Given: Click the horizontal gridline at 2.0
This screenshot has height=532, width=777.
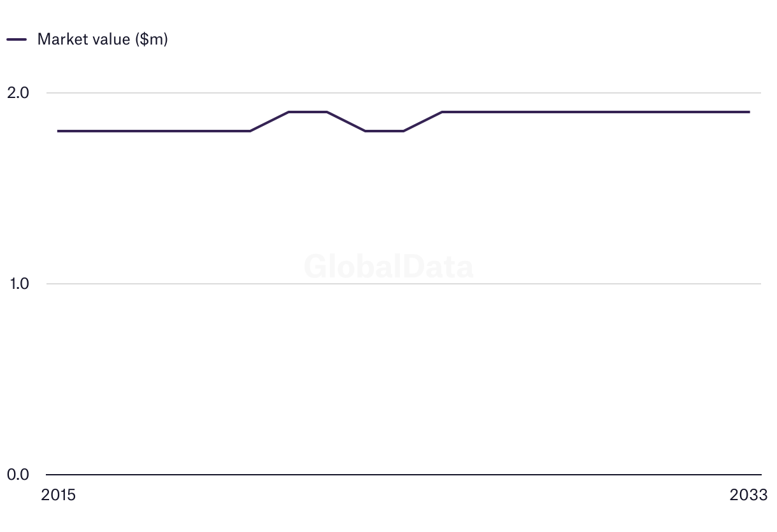Looking at the screenshot, I should [404, 93].
